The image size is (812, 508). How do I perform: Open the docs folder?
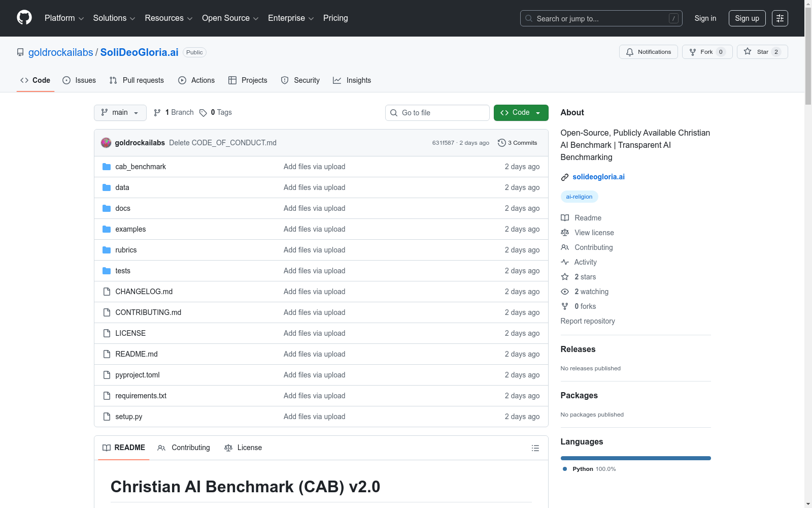(123, 208)
